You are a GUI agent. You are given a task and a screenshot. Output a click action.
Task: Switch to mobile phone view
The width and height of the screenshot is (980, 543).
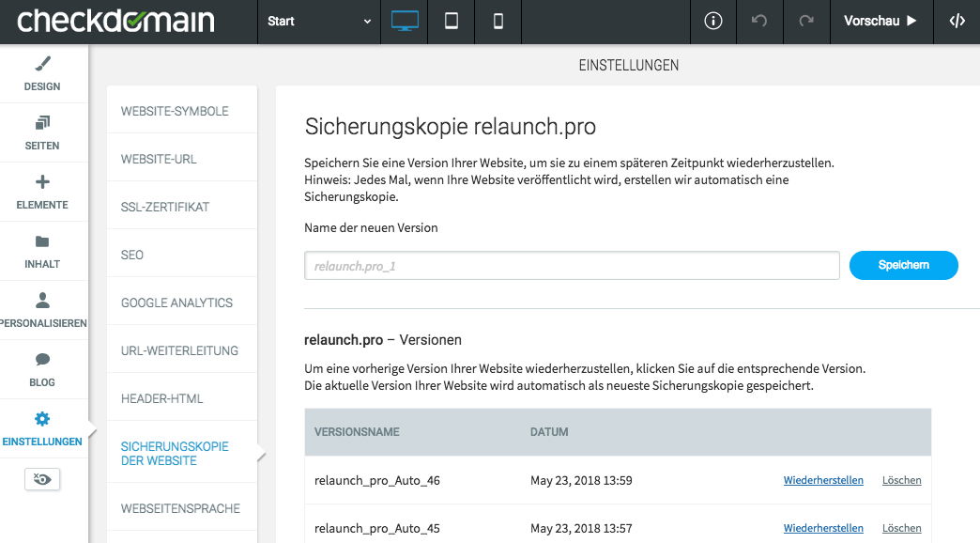(498, 22)
